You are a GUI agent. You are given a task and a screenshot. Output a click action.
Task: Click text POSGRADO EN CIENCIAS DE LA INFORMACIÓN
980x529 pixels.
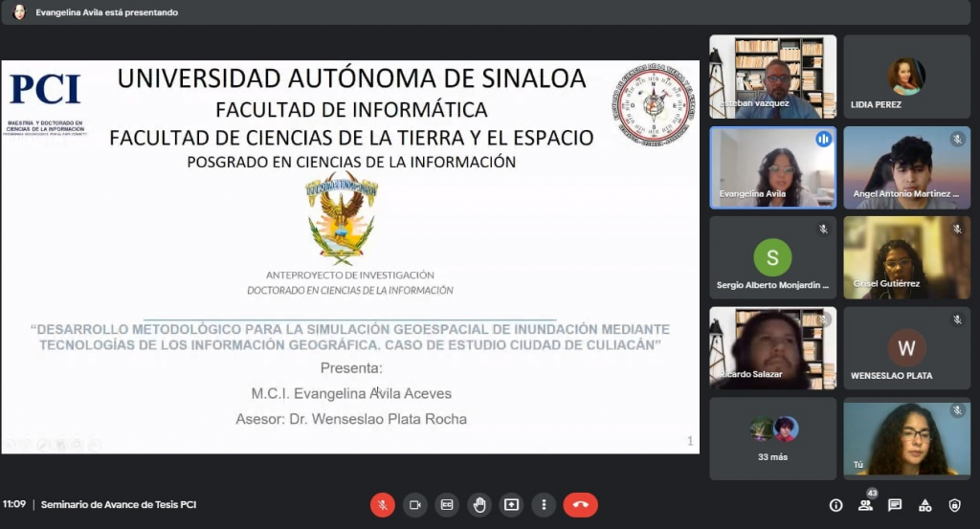(351, 163)
